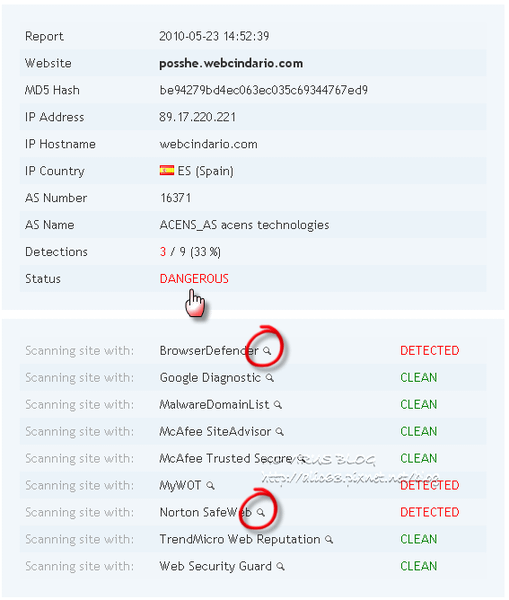Image resolution: width=509 pixels, height=600 pixels.
Task: Click the magnifier icon beside BrowserDefender
Action: [267, 351]
